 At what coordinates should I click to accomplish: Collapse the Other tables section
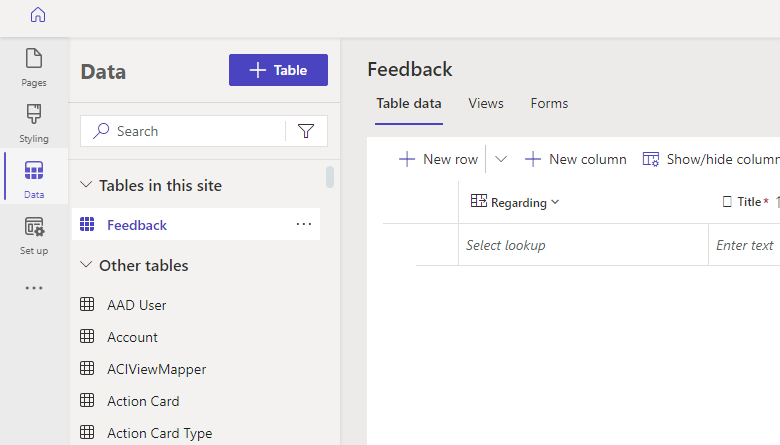click(x=86, y=265)
